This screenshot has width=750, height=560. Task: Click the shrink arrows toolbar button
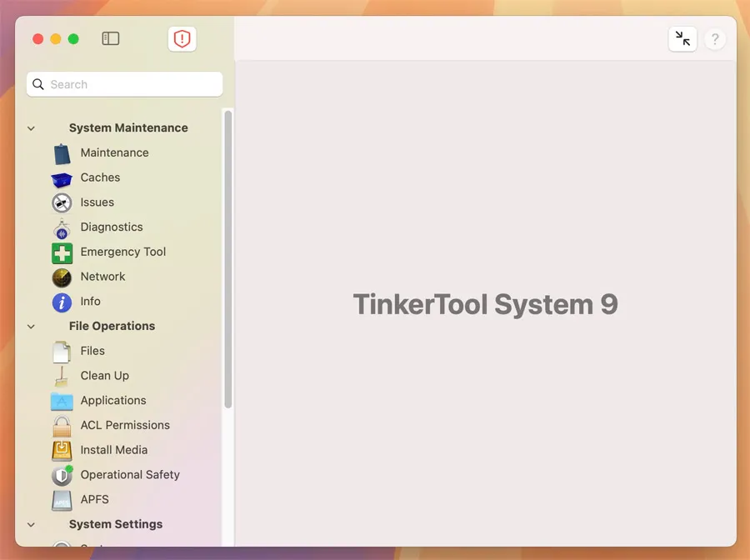tap(682, 38)
